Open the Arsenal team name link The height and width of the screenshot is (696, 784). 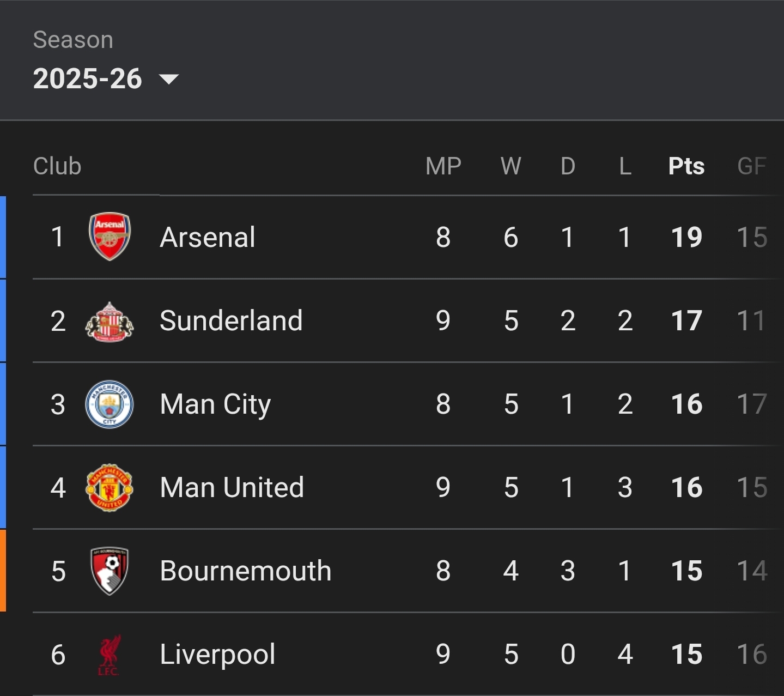(208, 237)
